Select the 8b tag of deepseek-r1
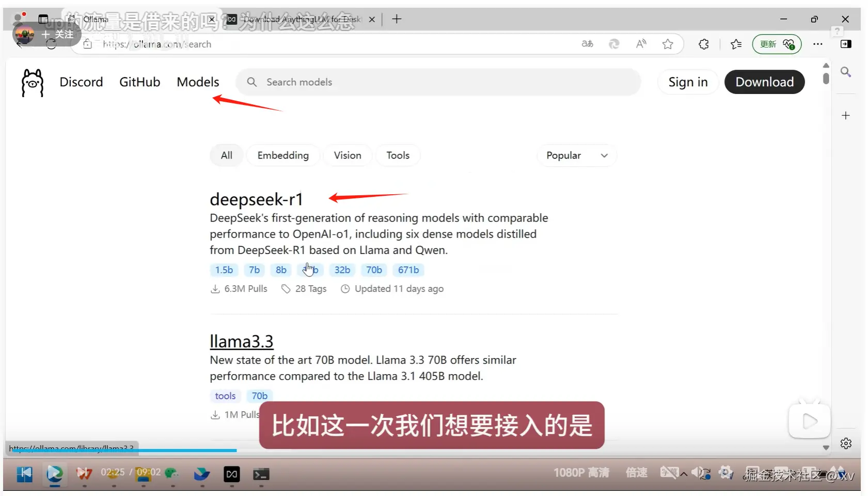Image resolution: width=868 pixels, height=496 pixels. coord(281,270)
